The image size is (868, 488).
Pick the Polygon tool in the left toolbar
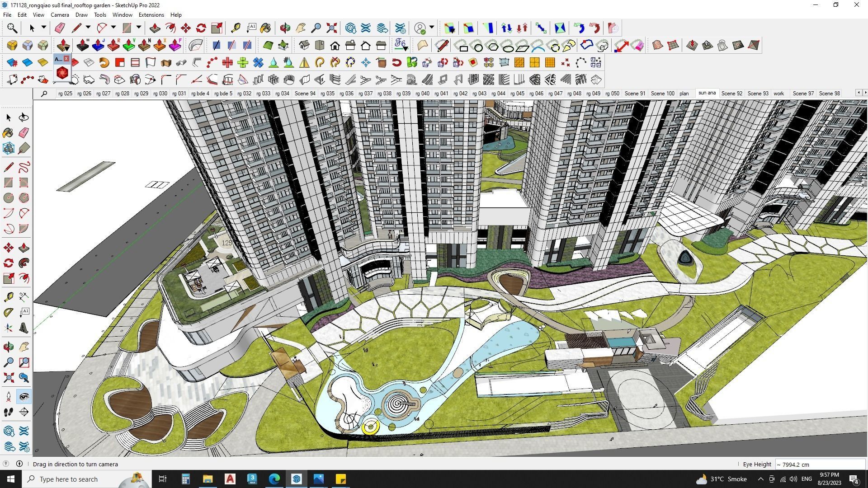[x=24, y=198]
